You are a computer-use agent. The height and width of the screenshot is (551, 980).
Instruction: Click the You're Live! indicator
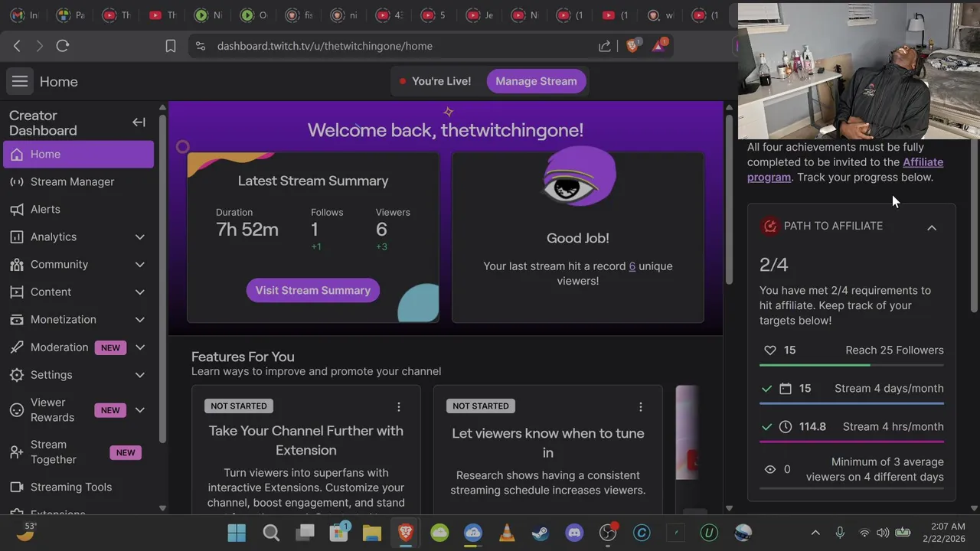(435, 81)
